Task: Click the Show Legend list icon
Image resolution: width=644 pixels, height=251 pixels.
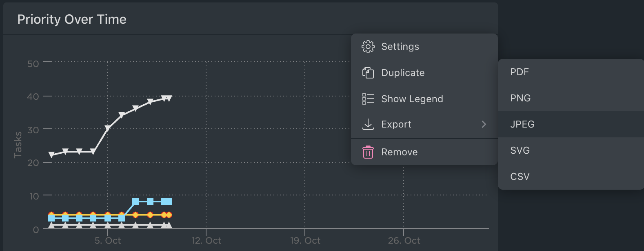Action: click(x=368, y=99)
